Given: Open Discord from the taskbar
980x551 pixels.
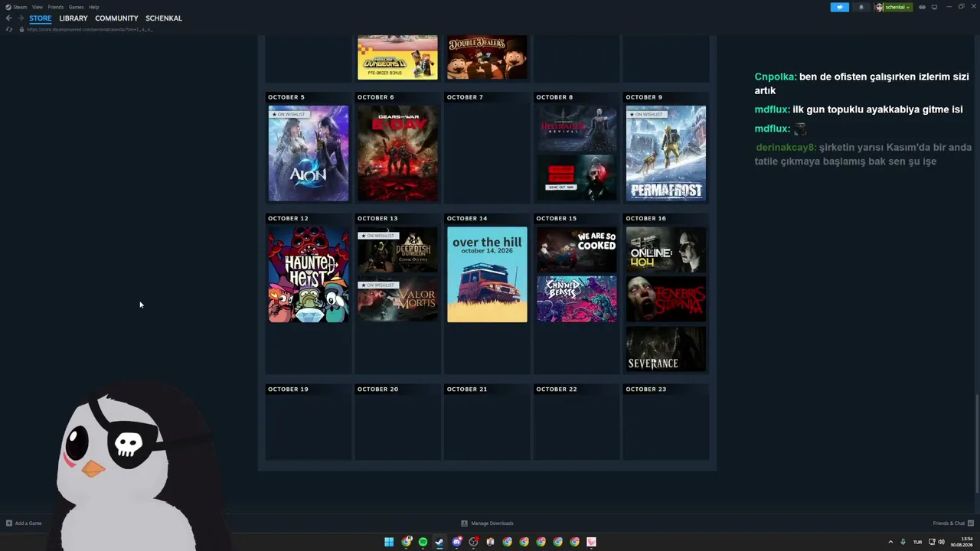Looking at the screenshot, I should tap(457, 542).
